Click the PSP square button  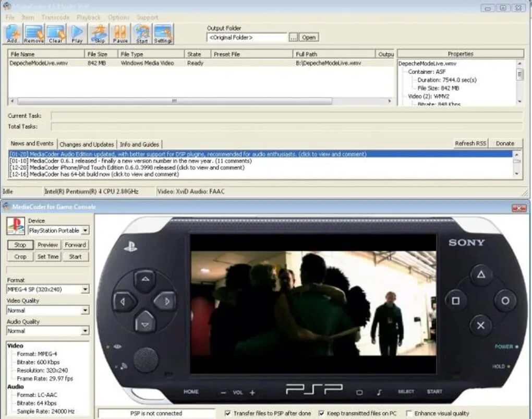[456, 301]
